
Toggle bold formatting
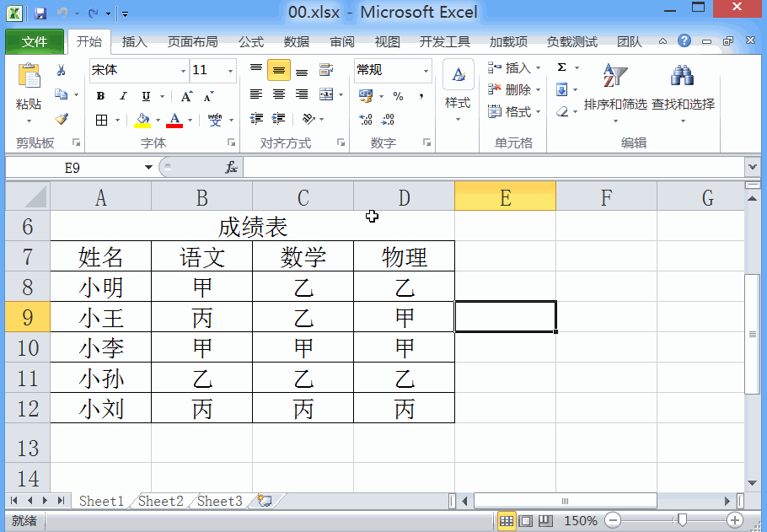pos(99,95)
